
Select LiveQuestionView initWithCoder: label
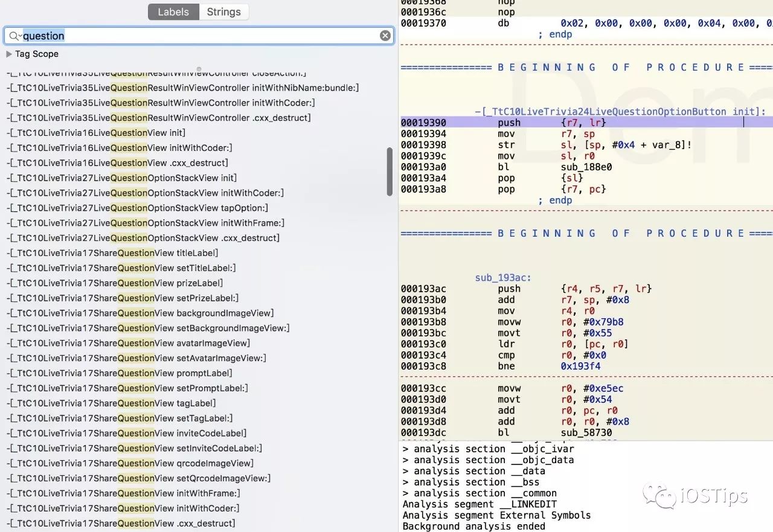click(120, 148)
